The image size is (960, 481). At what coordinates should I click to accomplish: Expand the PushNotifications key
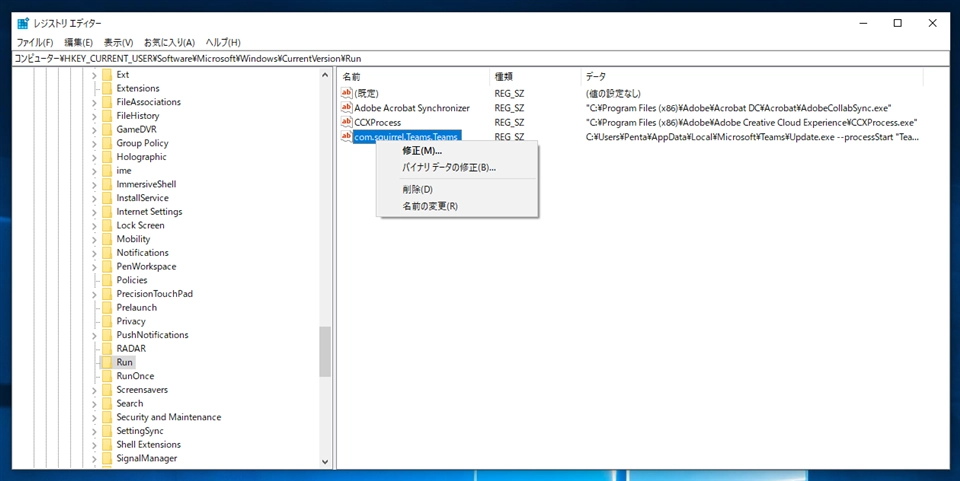pos(94,335)
